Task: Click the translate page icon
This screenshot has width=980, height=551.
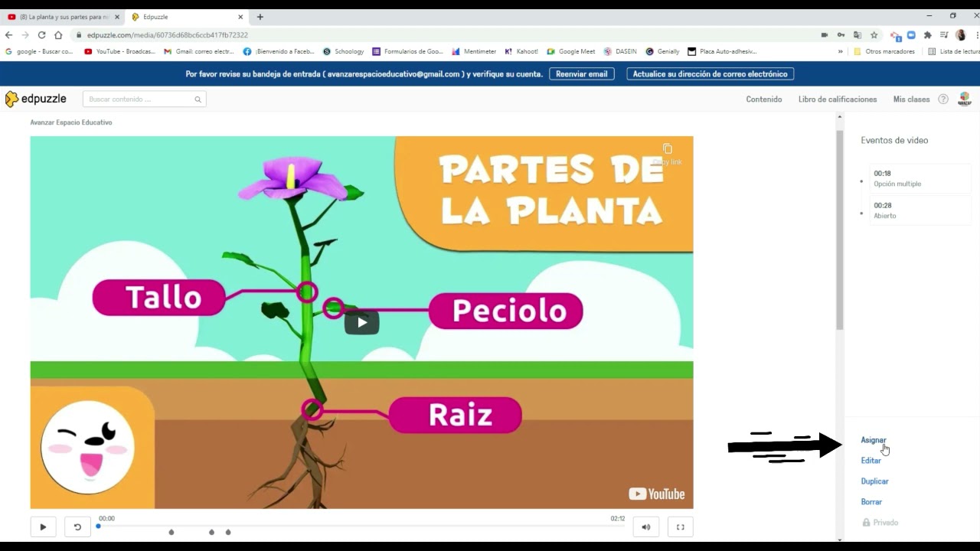Action: 857,34
